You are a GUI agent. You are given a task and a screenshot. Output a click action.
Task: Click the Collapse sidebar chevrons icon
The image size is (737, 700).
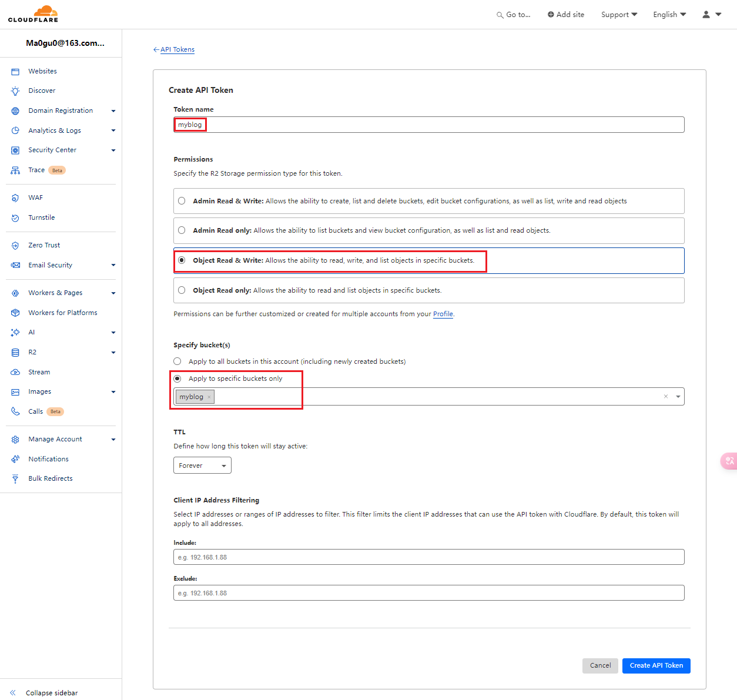[x=13, y=693]
